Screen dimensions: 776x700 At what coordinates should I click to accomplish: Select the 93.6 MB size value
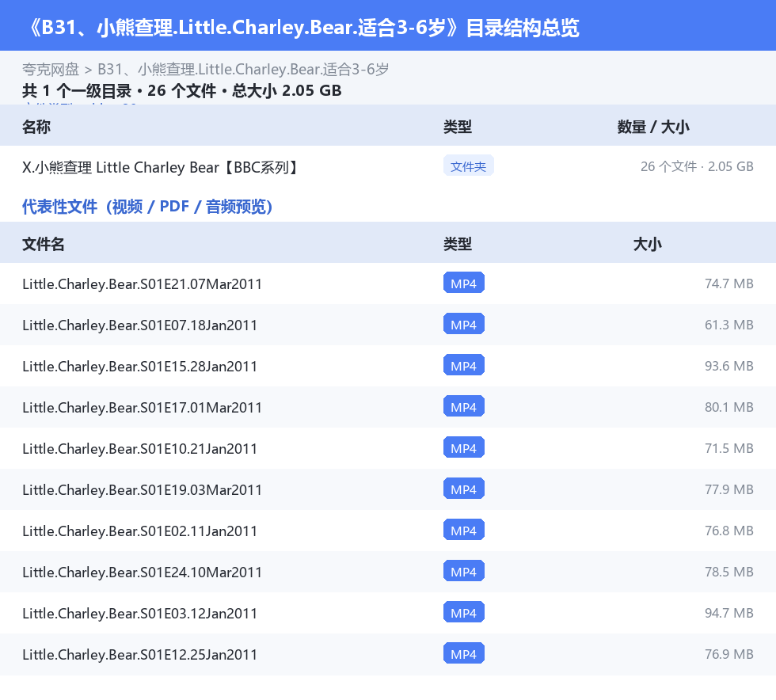pyautogui.click(x=729, y=365)
